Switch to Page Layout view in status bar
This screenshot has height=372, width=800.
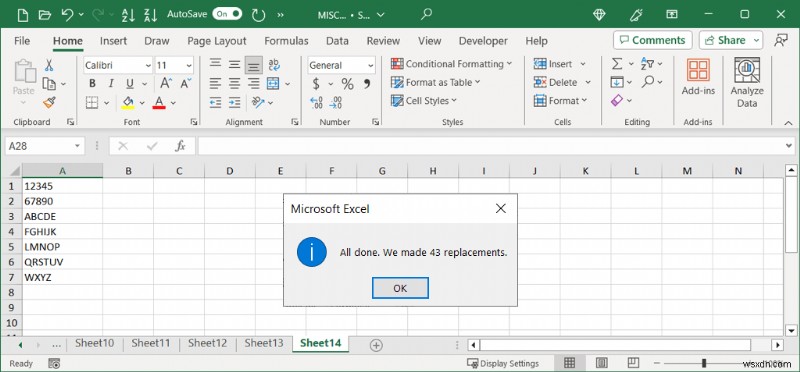[602, 363]
